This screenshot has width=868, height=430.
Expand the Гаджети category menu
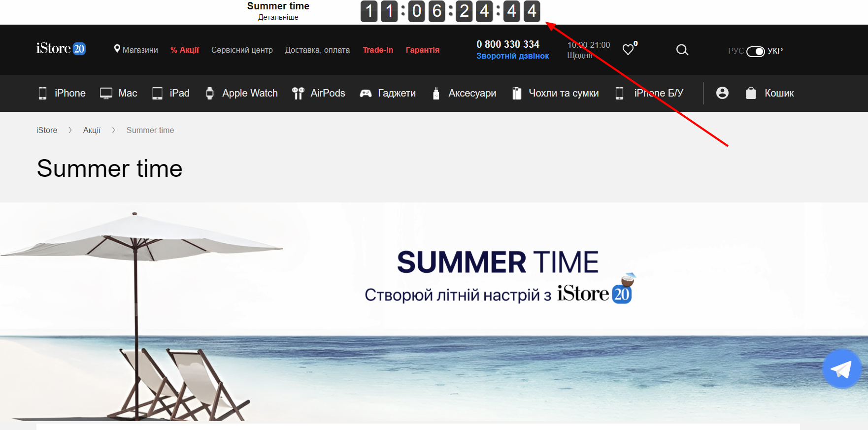pos(388,93)
